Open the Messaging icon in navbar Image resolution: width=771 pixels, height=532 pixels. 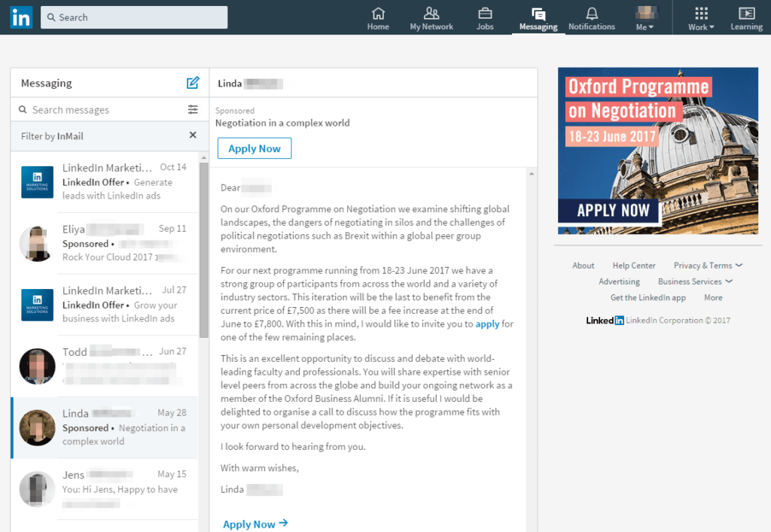coord(538,19)
